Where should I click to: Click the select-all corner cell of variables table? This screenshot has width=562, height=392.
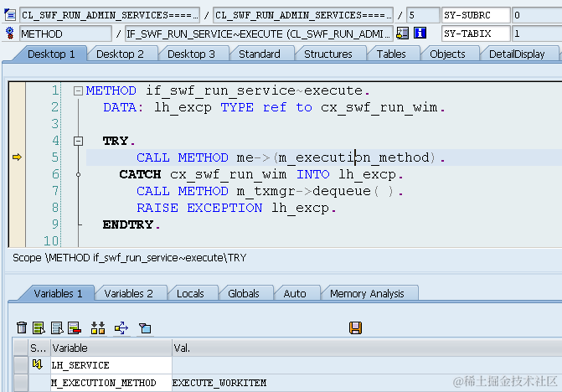(x=21, y=348)
